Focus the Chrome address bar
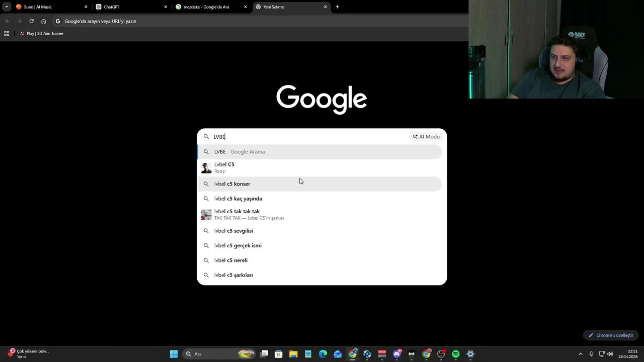Viewport: 644px width, 362px height. tap(262, 21)
